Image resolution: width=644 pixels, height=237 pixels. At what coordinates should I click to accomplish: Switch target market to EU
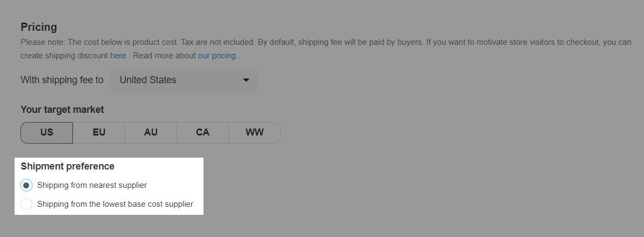[x=99, y=133]
